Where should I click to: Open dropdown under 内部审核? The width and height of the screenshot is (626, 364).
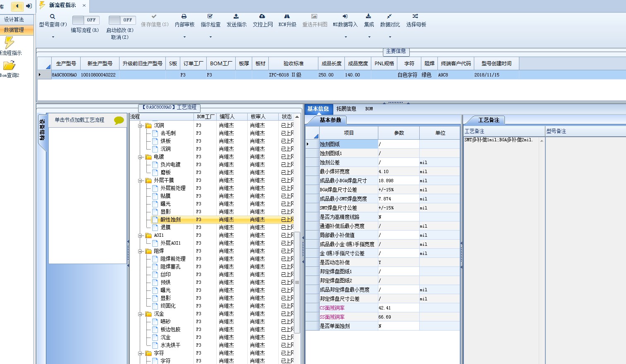coord(184,37)
